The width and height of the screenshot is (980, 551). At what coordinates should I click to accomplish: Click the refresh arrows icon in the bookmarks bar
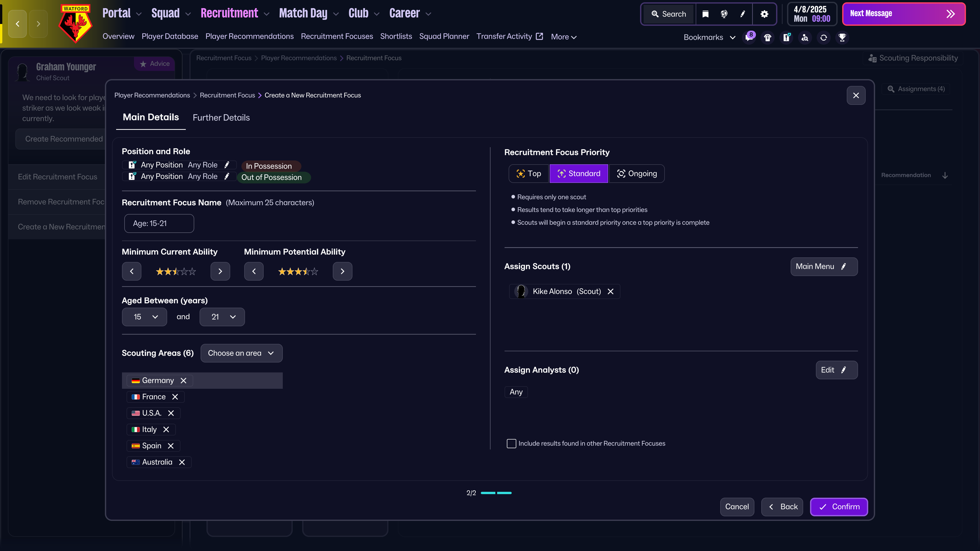coord(823,37)
